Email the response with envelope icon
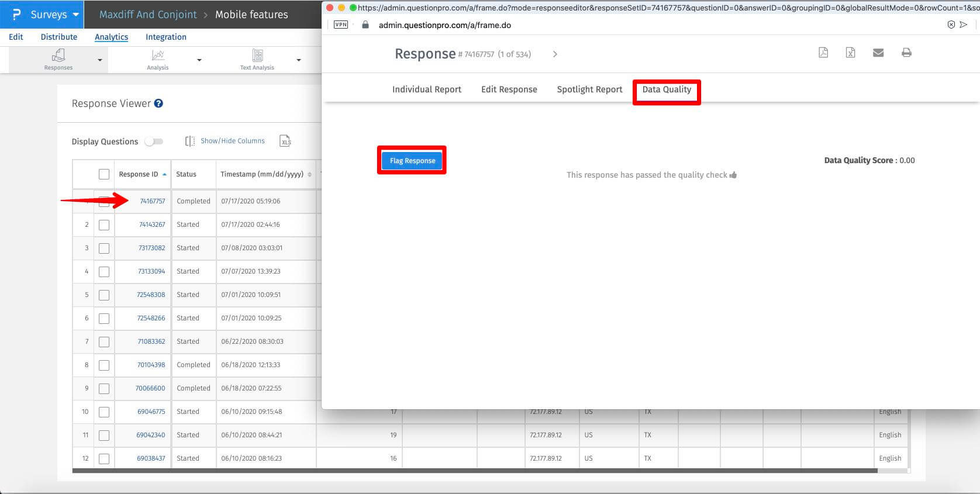Image resolution: width=980 pixels, height=494 pixels. tap(878, 53)
